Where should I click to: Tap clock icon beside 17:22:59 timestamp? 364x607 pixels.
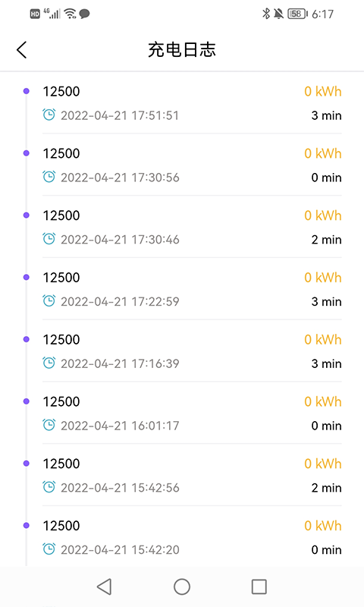coord(49,300)
